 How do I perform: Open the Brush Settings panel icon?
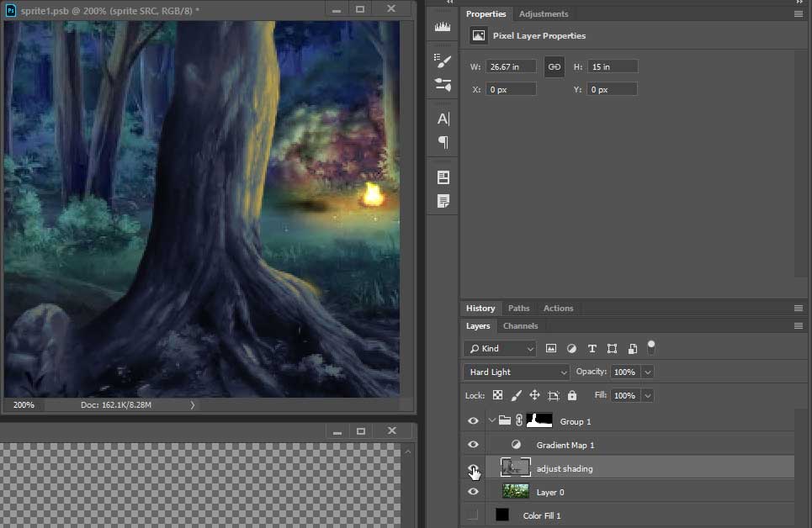[x=443, y=59]
